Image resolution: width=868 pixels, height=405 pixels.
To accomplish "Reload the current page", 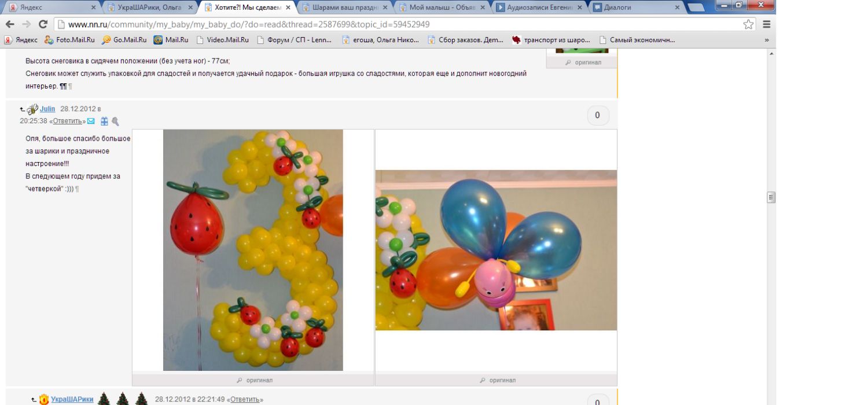I will (43, 24).
